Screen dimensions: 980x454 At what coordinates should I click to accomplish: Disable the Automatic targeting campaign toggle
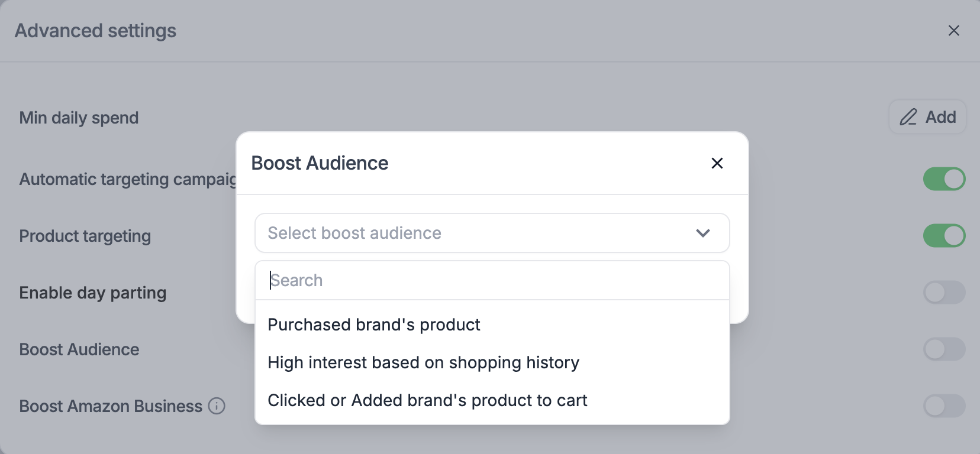coord(944,179)
